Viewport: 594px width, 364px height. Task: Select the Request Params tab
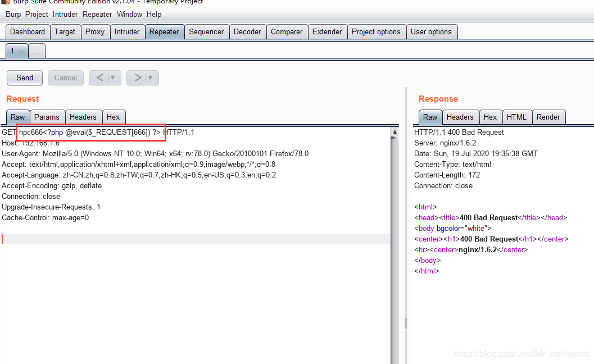[x=47, y=117]
